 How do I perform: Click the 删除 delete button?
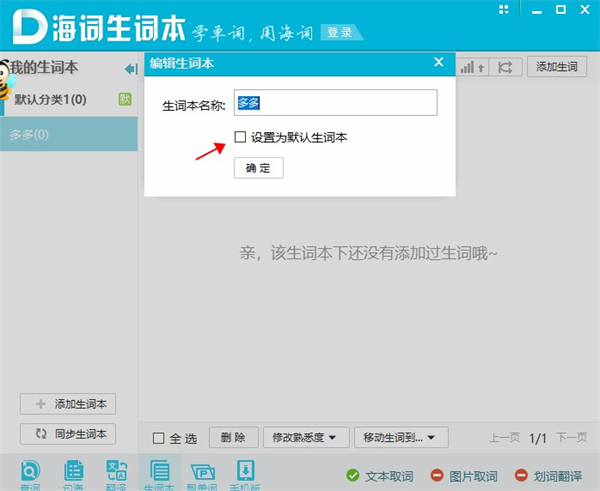[233, 437]
